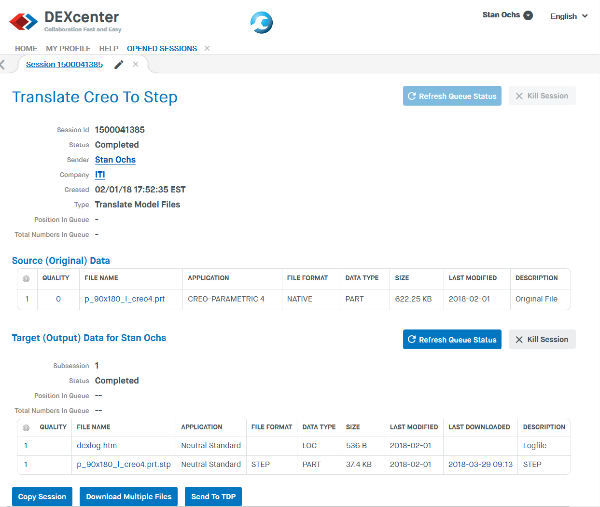
Task: Click the 622.25 KB size cell
Action: click(413, 299)
